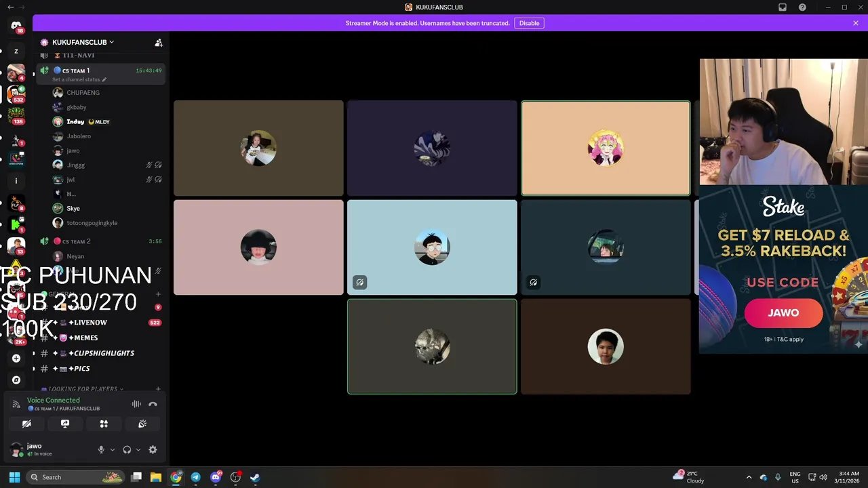Click Set a channel status text

pyautogui.click(x=79, y=79)
